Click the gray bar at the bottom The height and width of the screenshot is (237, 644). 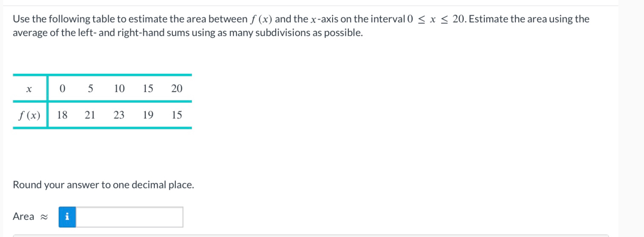[322, 236]
